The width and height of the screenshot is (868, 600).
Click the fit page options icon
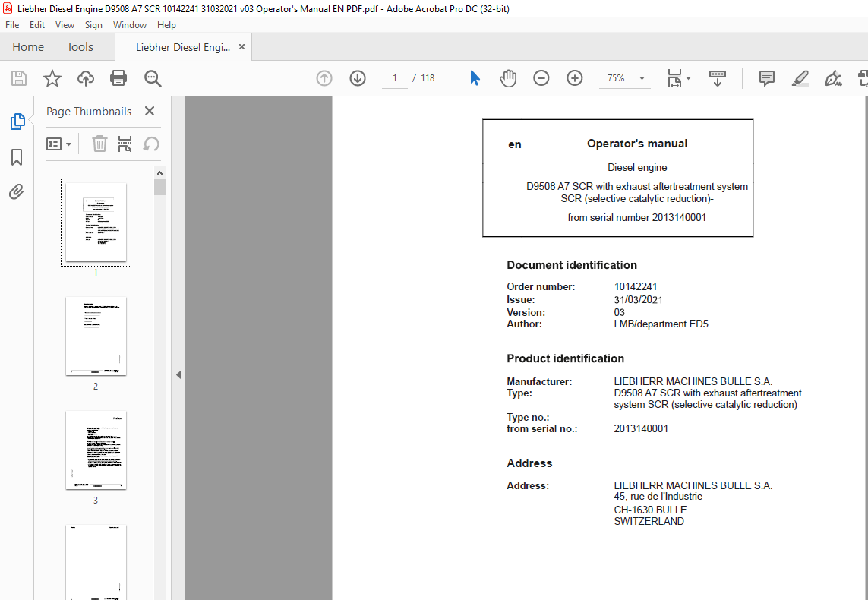point(674,78)
